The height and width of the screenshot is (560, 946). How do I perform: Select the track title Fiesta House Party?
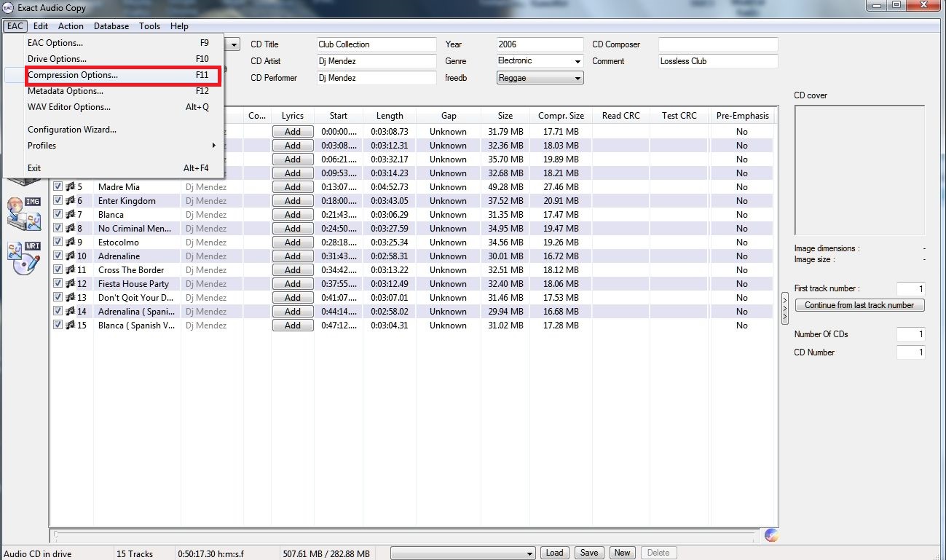pos(133,284)
